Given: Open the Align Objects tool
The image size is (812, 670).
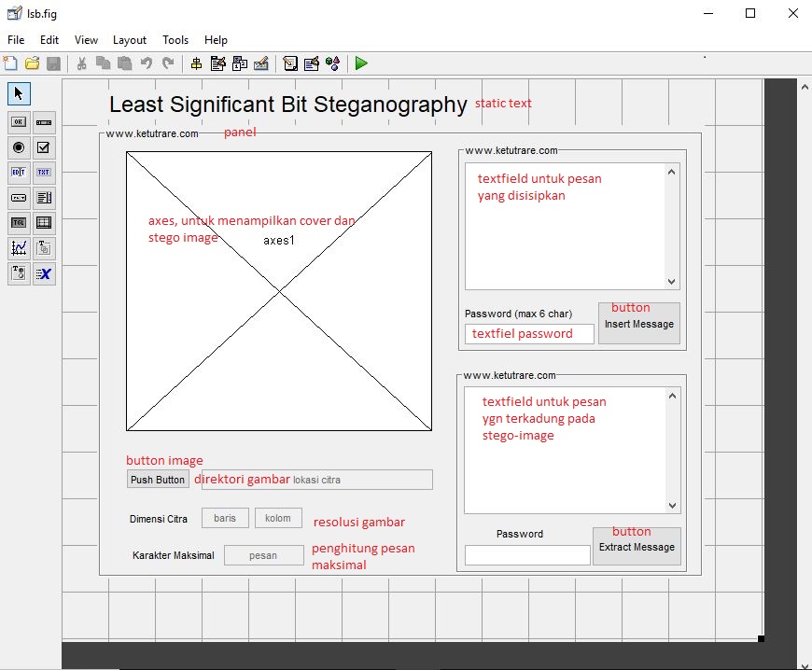Looking at the screenshot, I should pyautogui.click(x=197, y=63).
